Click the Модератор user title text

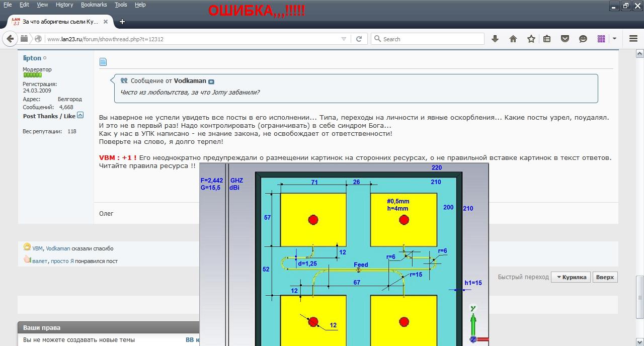coord(37,69)
